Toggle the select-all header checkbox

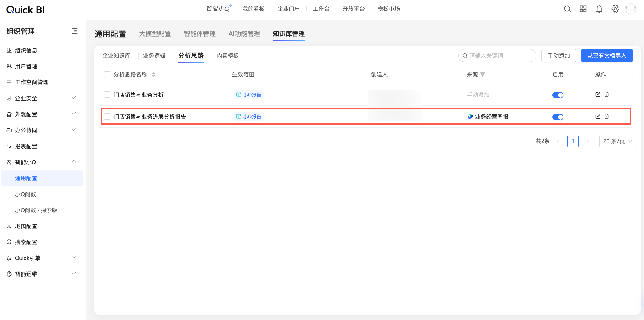coord(107,75)
